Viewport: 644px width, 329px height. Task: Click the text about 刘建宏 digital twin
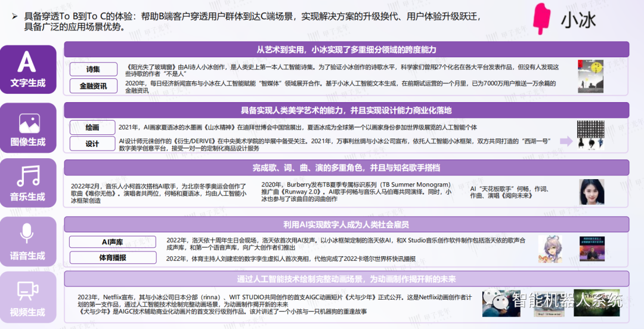(291, 259)
